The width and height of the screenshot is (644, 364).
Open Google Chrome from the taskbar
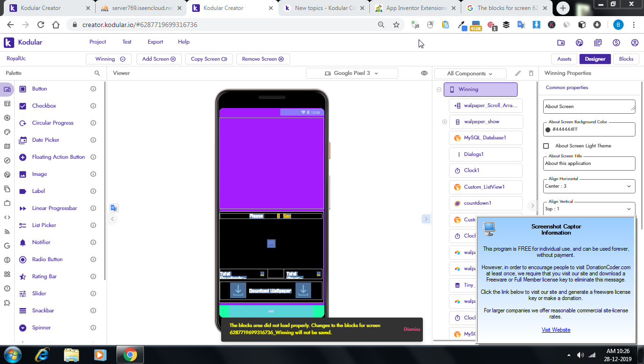click(x=130, y=355)
